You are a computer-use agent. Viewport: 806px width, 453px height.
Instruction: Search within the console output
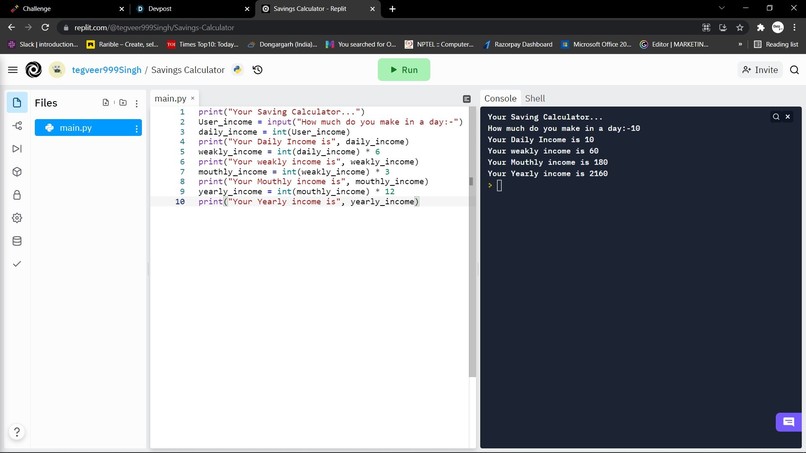[x=776, y=117]
